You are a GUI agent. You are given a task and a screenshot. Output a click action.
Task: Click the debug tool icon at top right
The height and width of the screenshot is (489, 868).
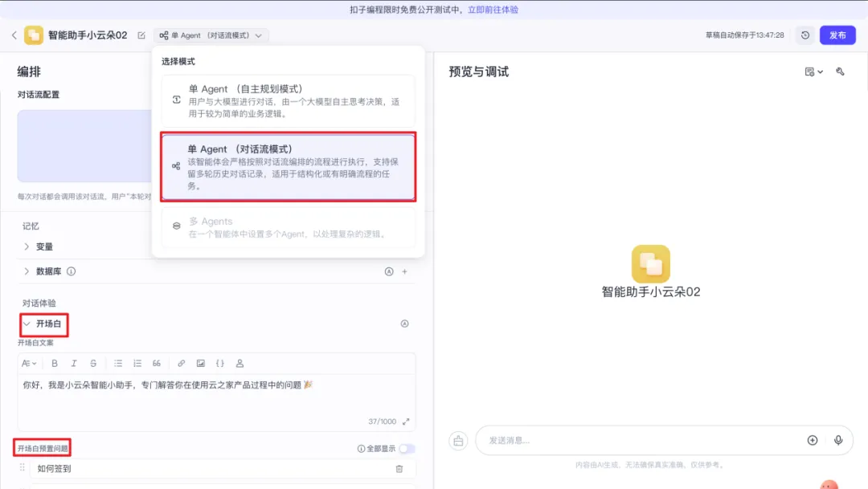[840, 72]
